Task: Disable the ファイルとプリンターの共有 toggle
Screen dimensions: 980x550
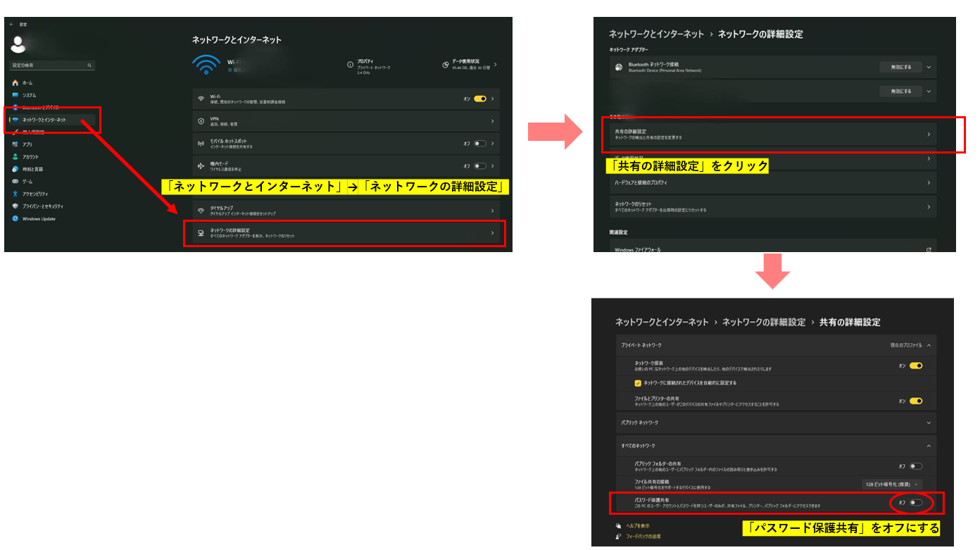Action: click(916, 401)
